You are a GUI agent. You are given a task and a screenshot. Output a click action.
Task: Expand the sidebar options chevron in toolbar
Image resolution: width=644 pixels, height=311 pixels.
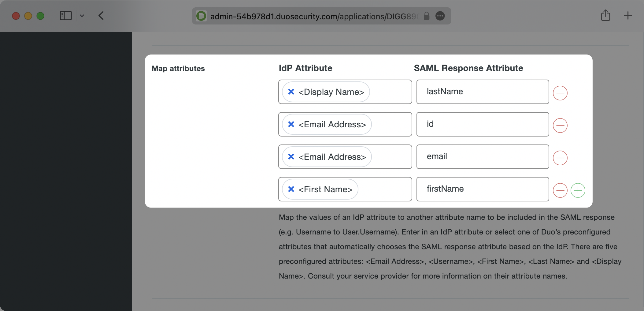pyautogui.click(x=82, y=16)
